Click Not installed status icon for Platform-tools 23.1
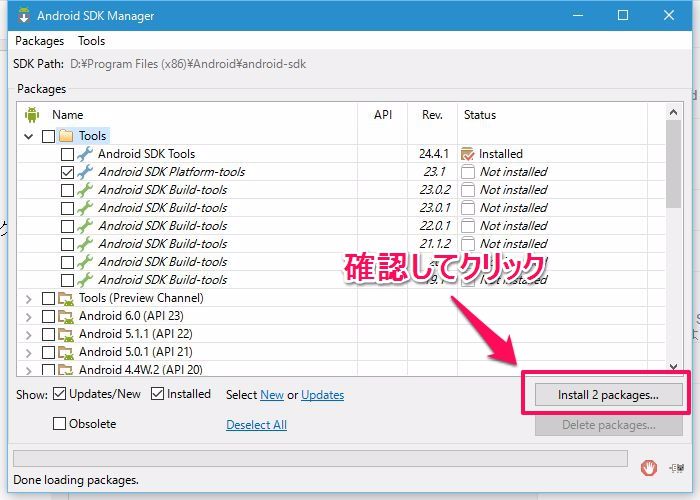700x500 pixels. click(467, 172)
